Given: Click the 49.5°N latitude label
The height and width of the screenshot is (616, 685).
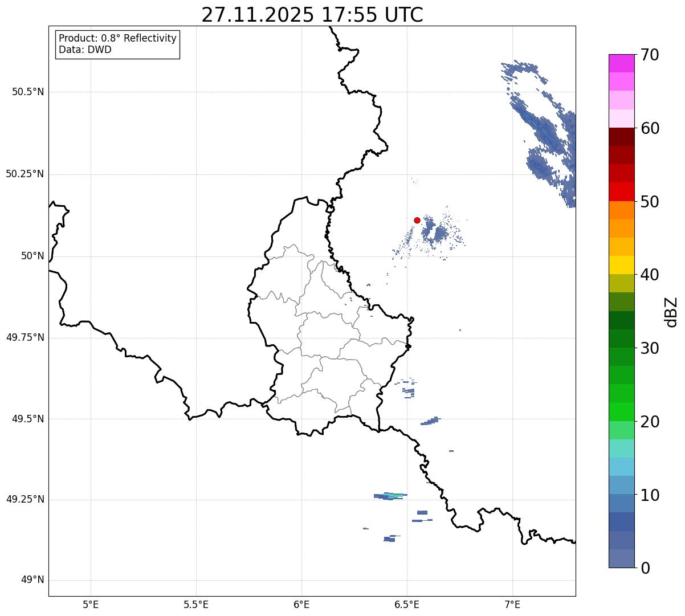Looking at the screenshot, I should (x=27, y=419).
